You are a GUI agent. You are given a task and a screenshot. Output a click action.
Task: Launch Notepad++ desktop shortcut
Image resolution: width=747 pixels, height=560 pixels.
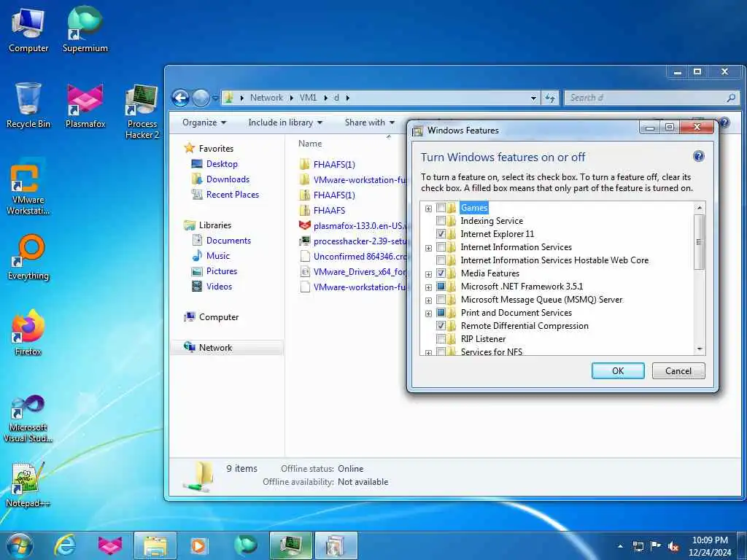click(28, 485)
